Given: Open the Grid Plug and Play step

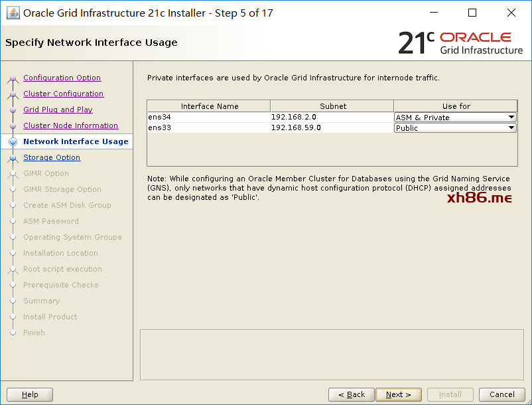Looking at the screenshot, I should click(58, 110).
